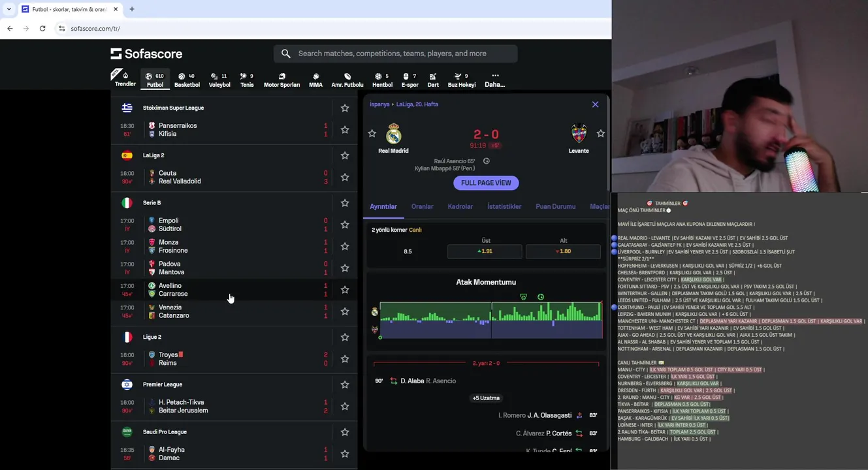Favorite the Venezia - Catanzaro match
868x470 pixels.
(345, 311)
